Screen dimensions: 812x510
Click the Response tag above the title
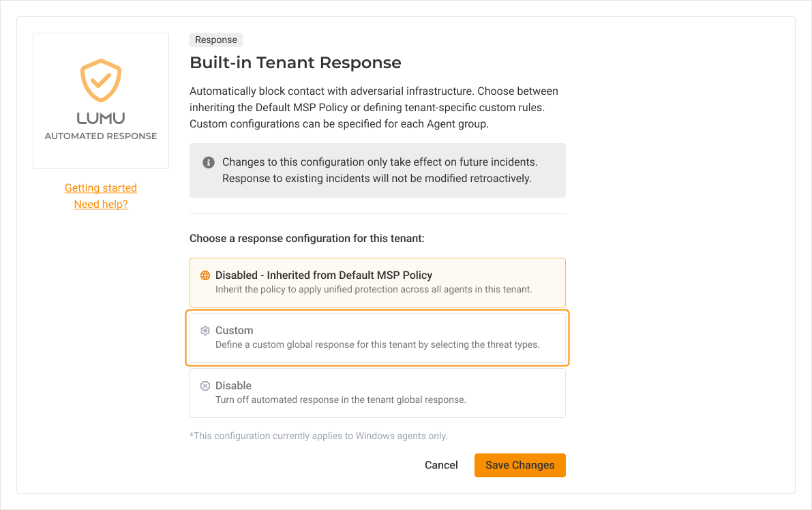click(216, 40)
